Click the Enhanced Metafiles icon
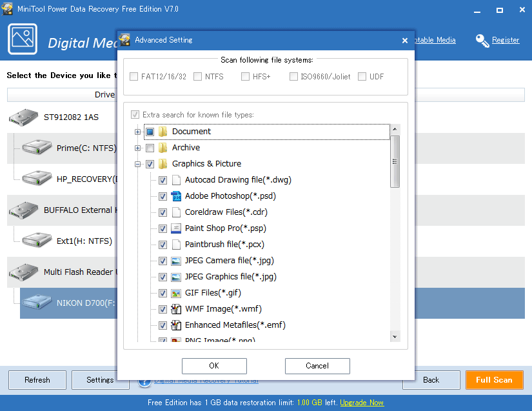Screen dimensions: 532x411 pyautogui.click(x=176, y=325)
